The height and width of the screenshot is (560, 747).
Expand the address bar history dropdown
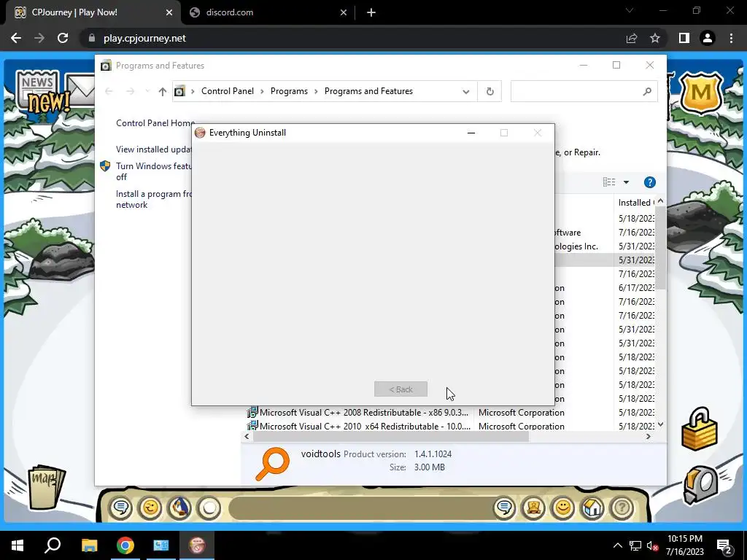[x=466, y=91]
